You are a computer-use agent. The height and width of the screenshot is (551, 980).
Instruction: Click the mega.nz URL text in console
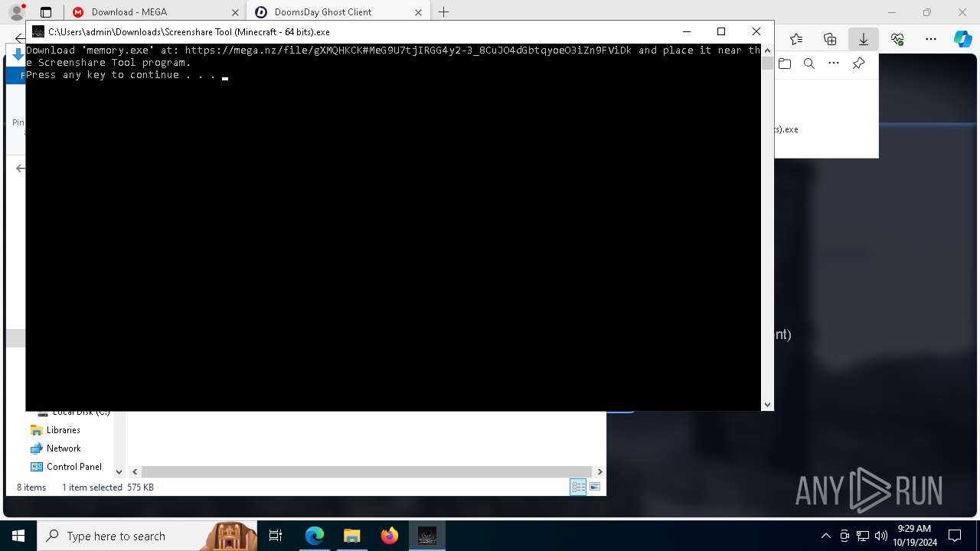(x=408, y=51)
